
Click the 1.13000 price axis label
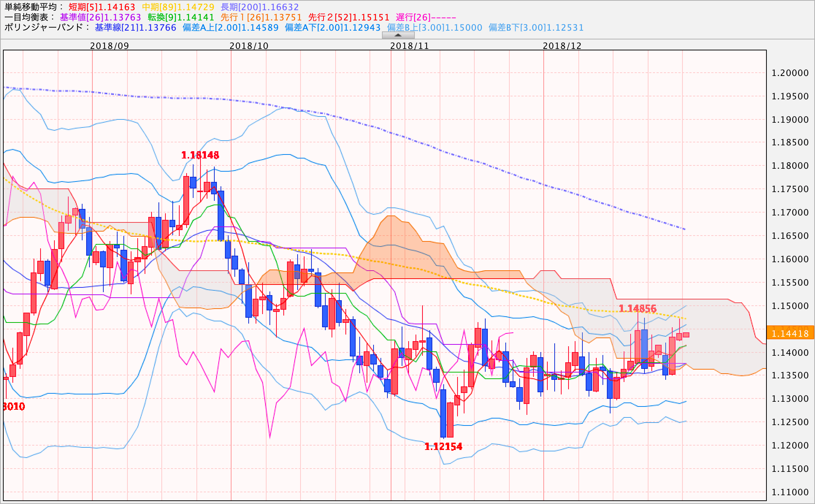pyautogui.click(x=790, y=399)
